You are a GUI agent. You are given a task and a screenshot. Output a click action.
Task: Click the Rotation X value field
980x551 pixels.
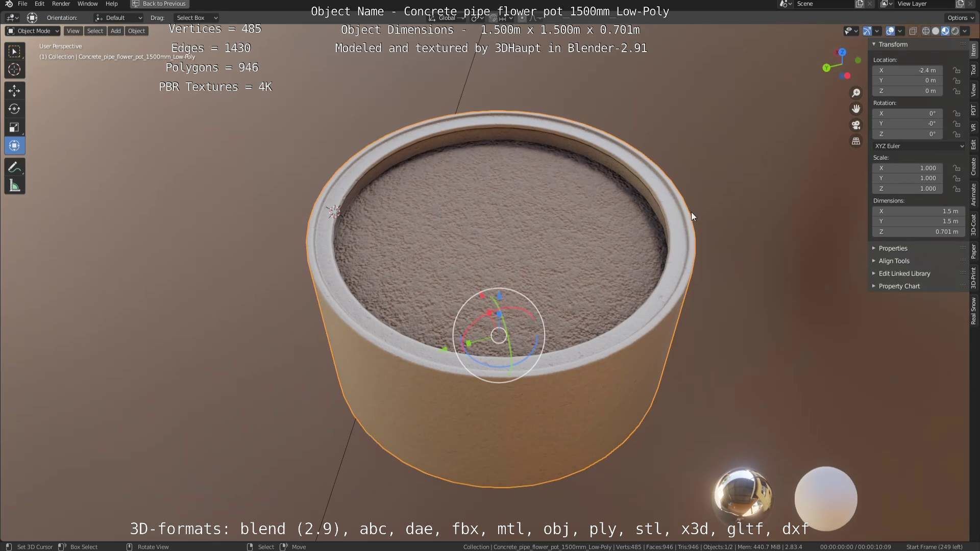coord(908,113)
